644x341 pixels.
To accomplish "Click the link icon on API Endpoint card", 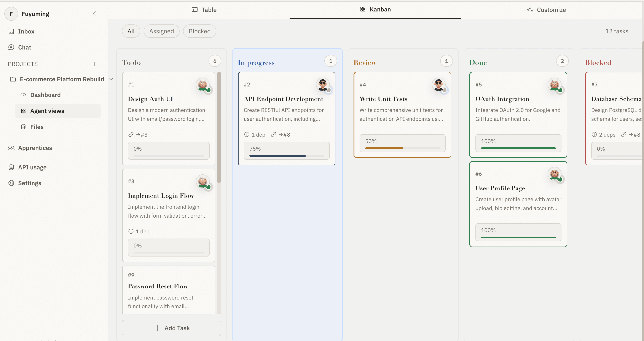I will 274,134.
